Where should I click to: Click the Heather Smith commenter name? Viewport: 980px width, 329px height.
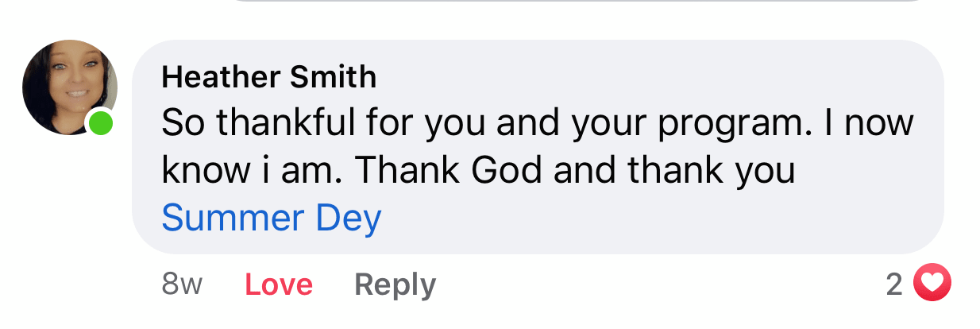click(x=268, y=77)
